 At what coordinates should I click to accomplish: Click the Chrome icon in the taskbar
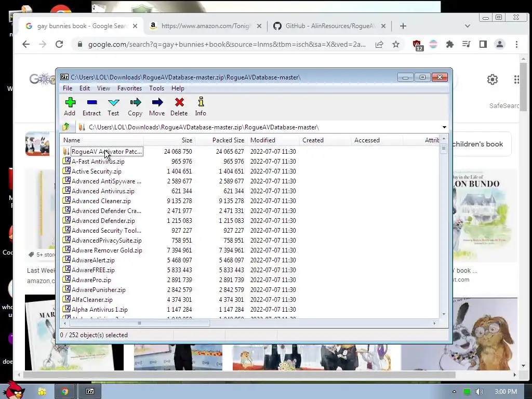(x=65, y=392)
